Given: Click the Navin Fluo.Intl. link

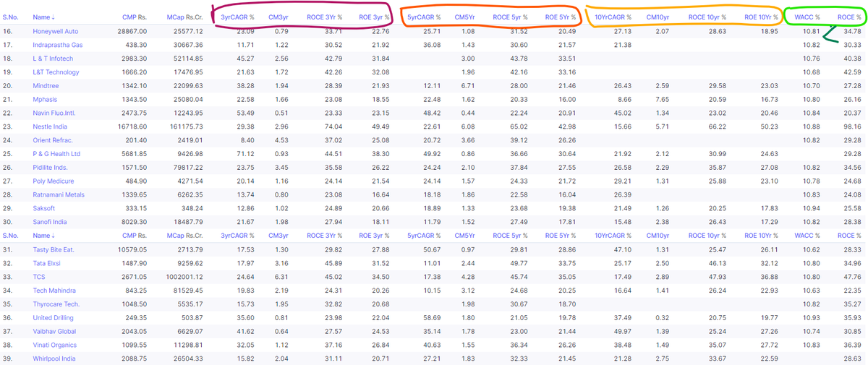Looking at the screenshot, I should [55, 113].
